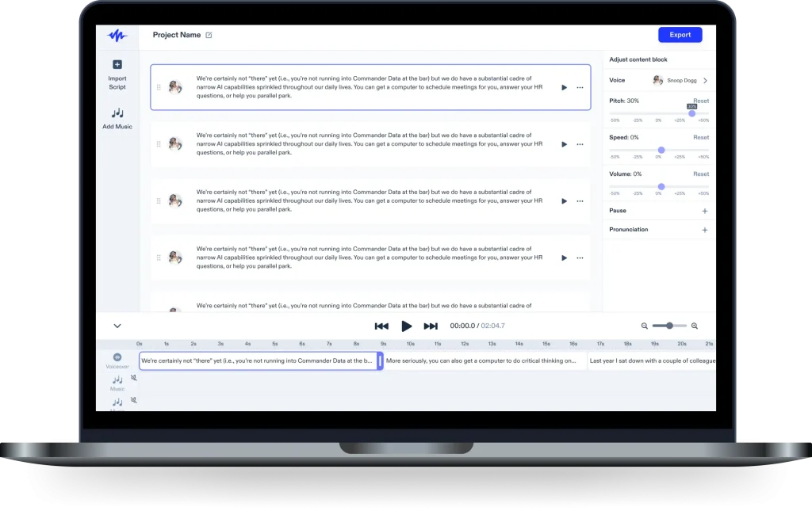
Task: Select the "Last year I sat down" clip
Action: [x=652, y=361]
